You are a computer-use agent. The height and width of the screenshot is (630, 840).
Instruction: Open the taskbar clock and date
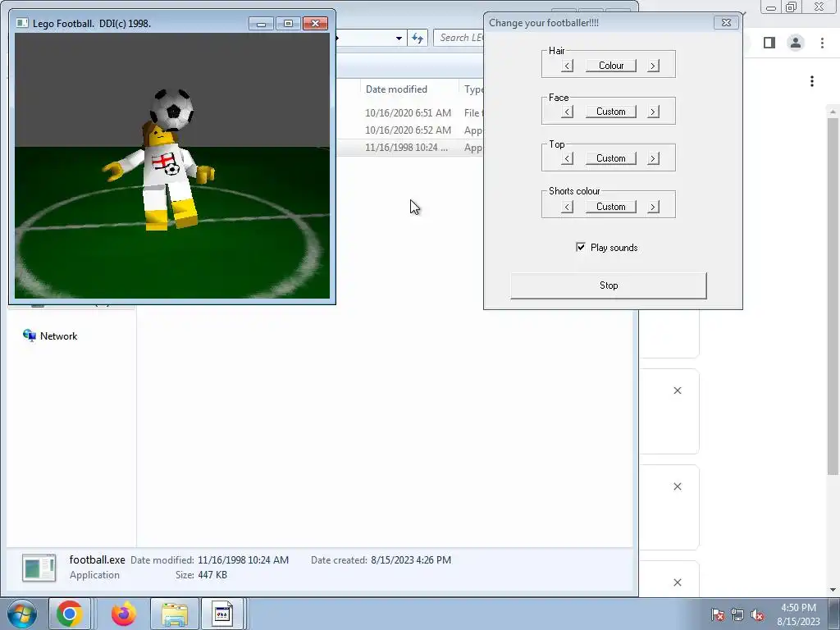(x=798, y=614)
